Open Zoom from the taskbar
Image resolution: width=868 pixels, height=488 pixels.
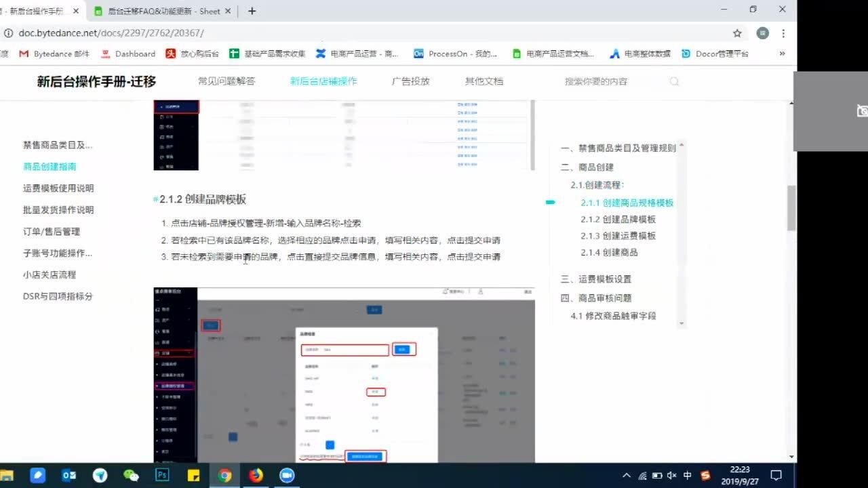click(287, 475)
